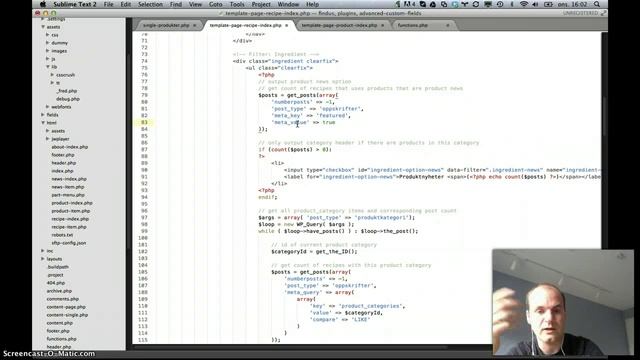Viewport: 640px width, 360px height.
Task: Expand the csscrush folder
Action: (53, 75)
